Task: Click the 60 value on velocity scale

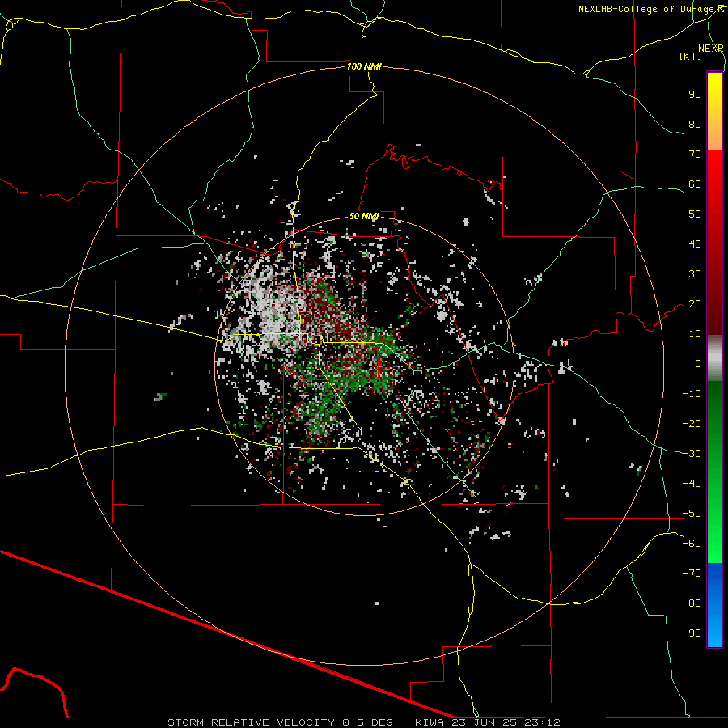Action: (x=695, y=184)
